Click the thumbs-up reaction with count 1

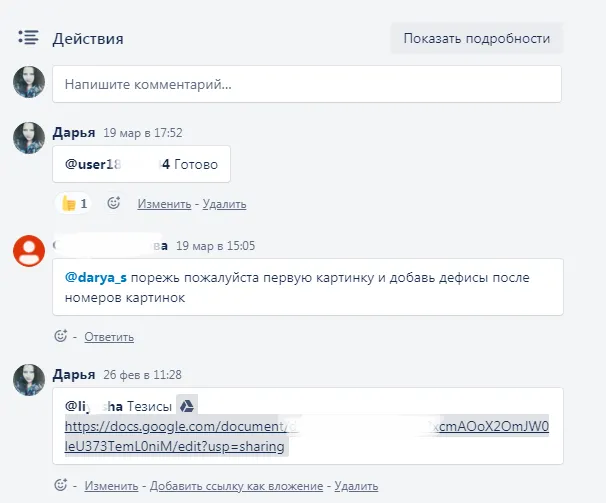click(75, 203)
